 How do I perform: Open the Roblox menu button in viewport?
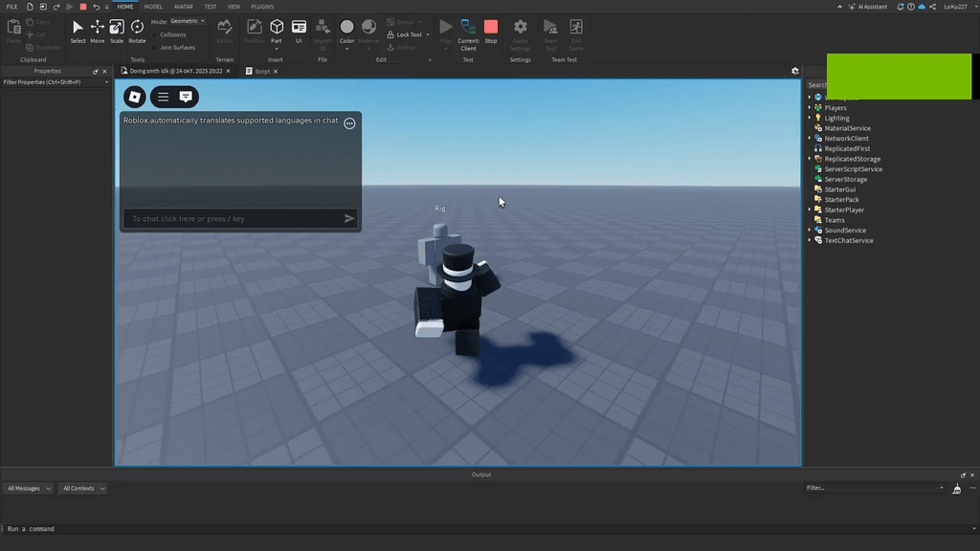pyautogui.click(x=134, y=97)
